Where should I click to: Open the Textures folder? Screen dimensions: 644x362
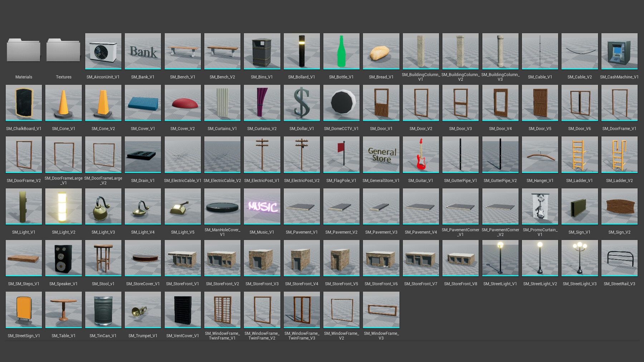coord(63,51)
